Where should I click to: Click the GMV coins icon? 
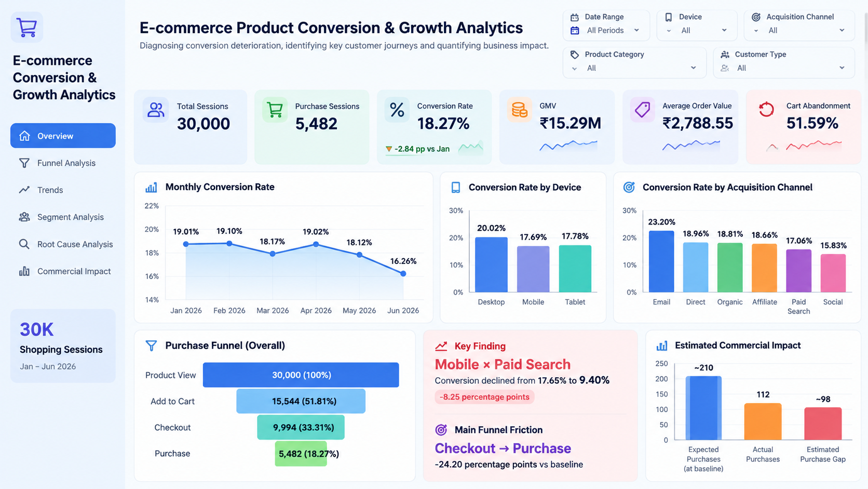tap(520, 110)
